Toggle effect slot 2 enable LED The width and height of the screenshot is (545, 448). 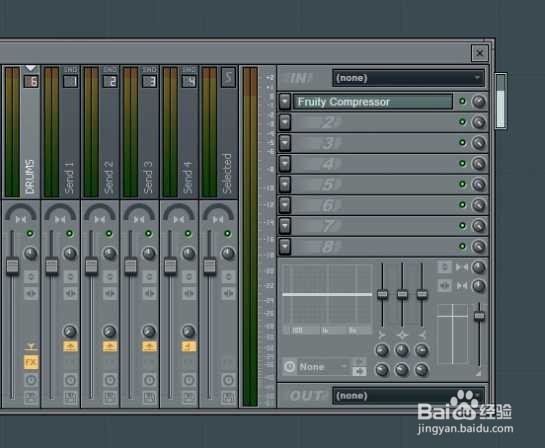coord(462,122)
